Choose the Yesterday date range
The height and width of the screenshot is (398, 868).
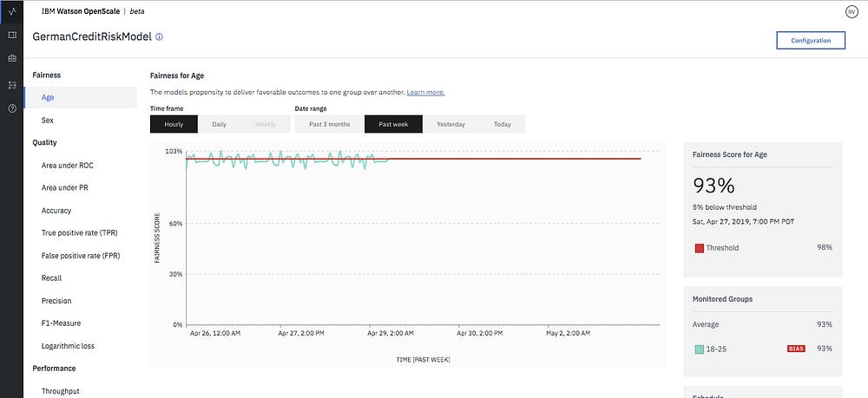click(x=450, y=124)
